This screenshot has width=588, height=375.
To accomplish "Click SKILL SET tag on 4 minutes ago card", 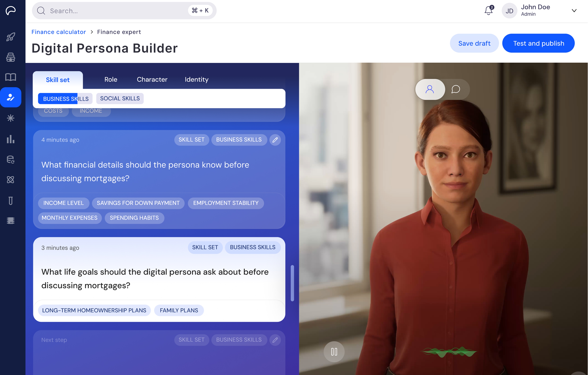I will [191, 140].
